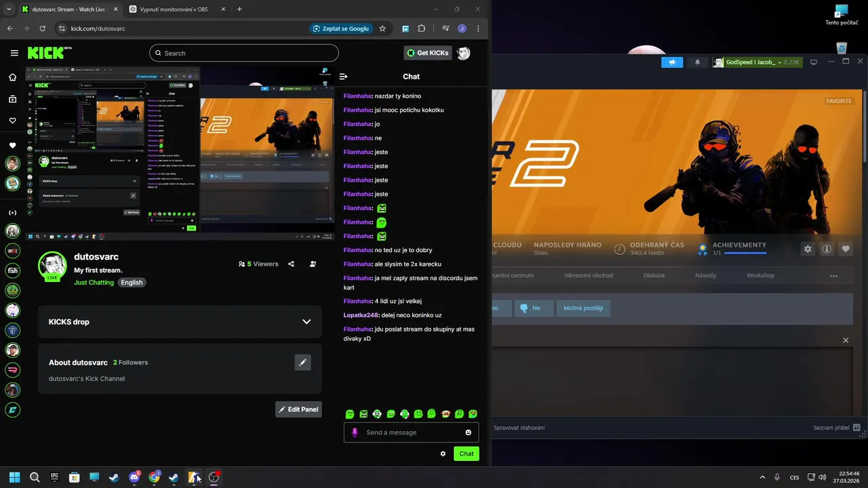Switch to Vypnutí monitorování v OBS tab
This screenshot has width=868, height=488.
(x=178, y=9)
